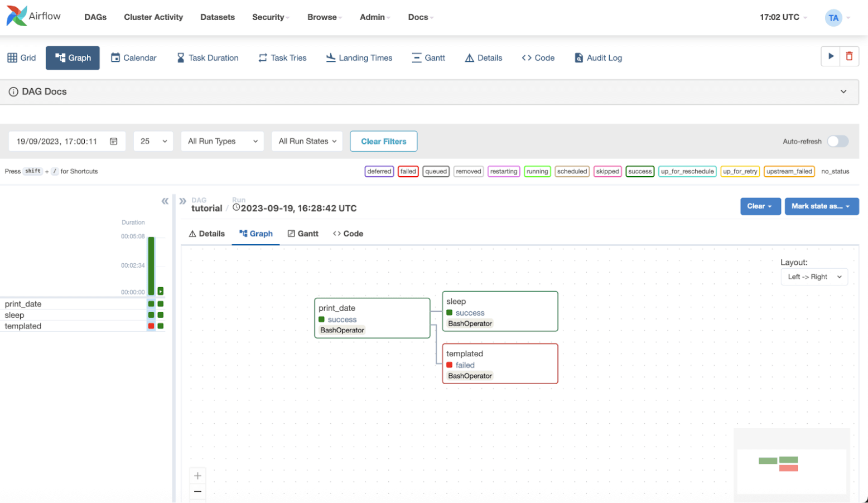Open the Landing Times view
Image resolution: width=868 pixels, height=503 pixels.
point(359,57)
